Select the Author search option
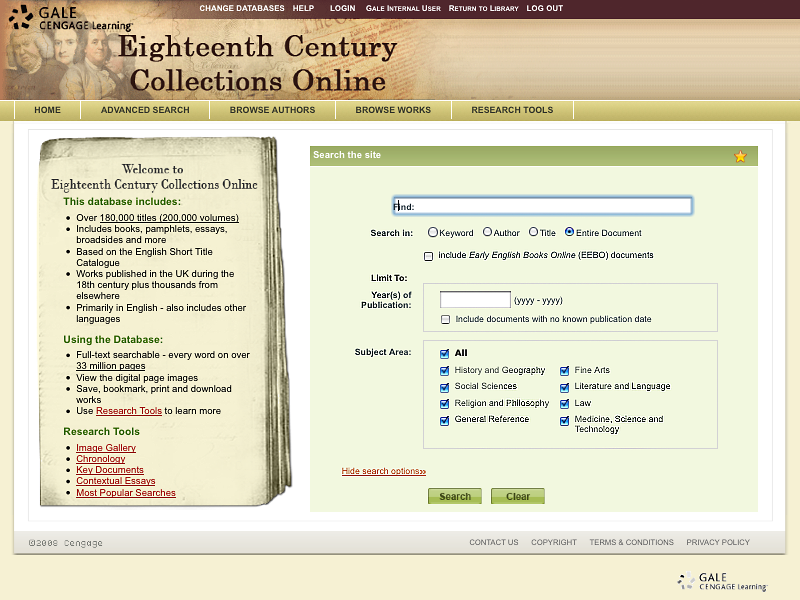800x600 pixels. pos(487,232)
